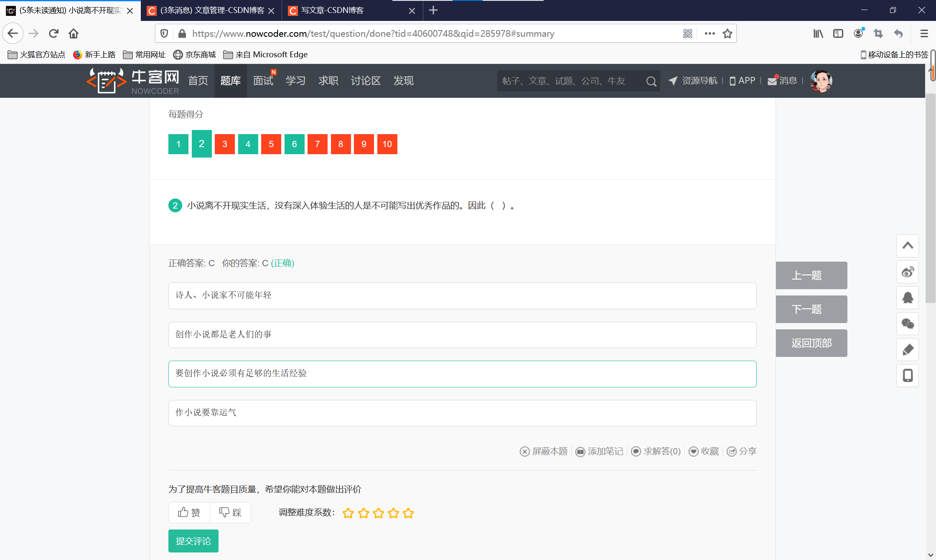936x560 pixels.
Task: Open 面试 nav menu item
Action: coord(263,81)
